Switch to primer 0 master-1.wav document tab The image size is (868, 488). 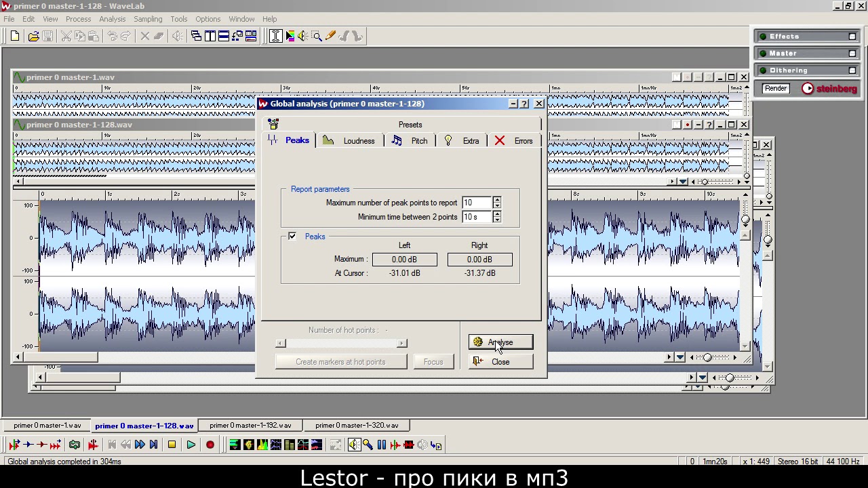point(47,426)
